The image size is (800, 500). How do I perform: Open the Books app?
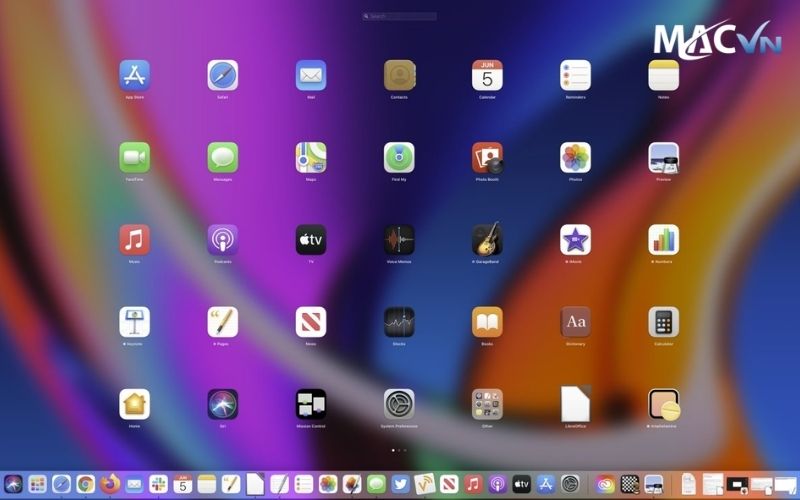(x=487, y=322)
